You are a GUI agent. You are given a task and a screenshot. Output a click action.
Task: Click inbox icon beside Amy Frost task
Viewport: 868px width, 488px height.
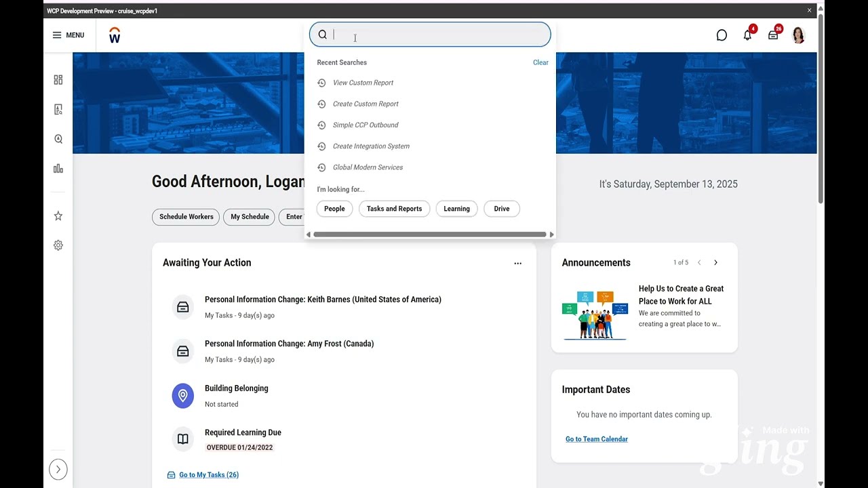click(183, 351)
